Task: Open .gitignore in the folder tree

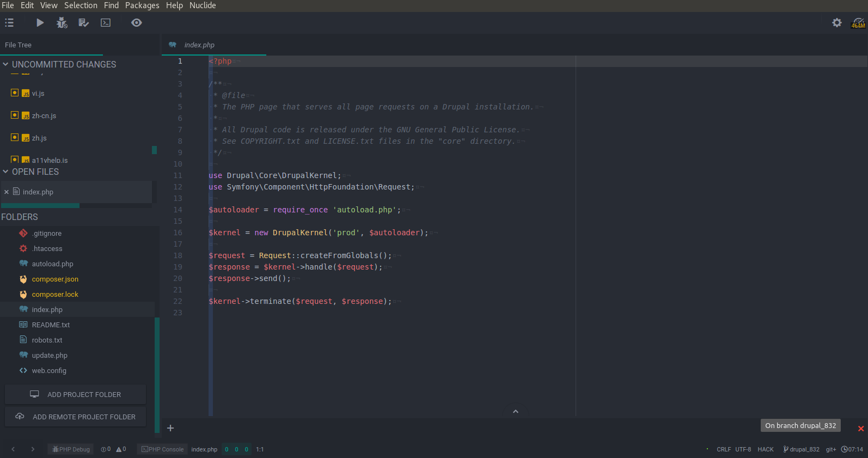Action: pyautogui.click(x=47, y=234)
